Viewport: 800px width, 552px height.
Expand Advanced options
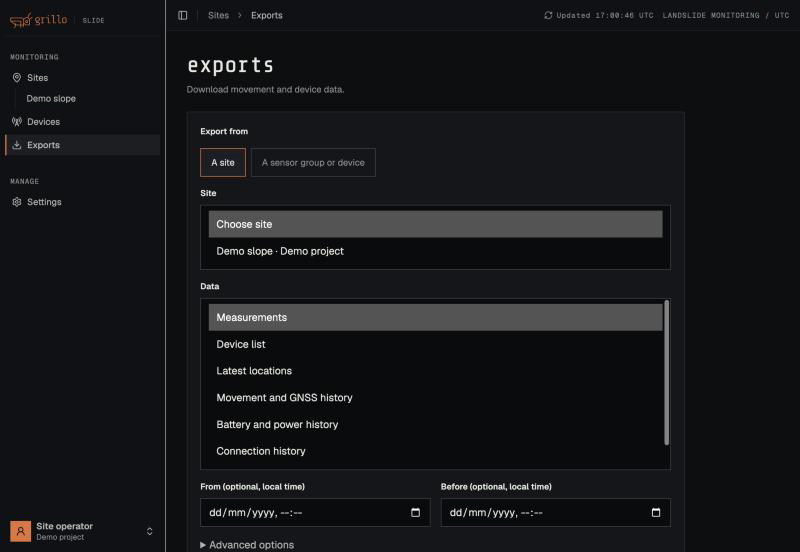[247, 545]
